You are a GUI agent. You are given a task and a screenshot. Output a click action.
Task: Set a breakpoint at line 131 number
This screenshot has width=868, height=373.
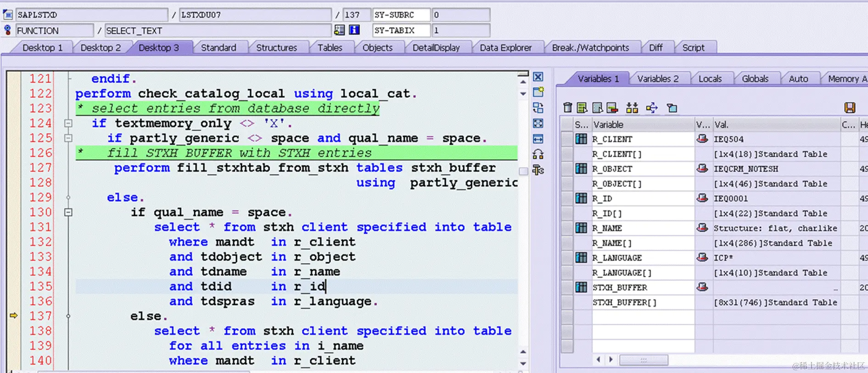coord(40,227)
